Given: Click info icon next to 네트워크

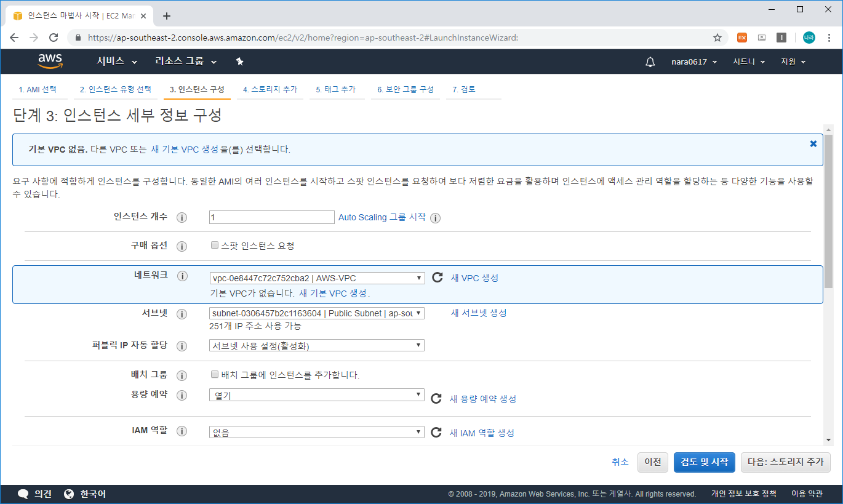Looking at the screenshot, I should click(182, 276).
